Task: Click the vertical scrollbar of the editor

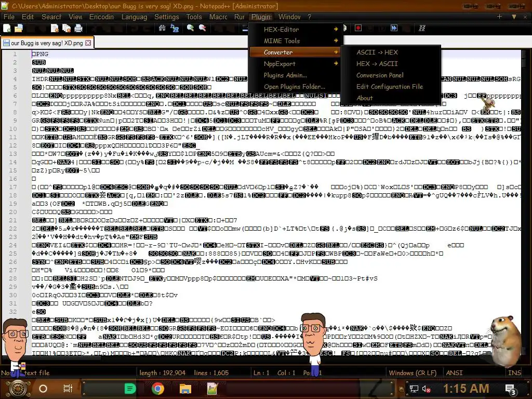Action: click(524, 203)
